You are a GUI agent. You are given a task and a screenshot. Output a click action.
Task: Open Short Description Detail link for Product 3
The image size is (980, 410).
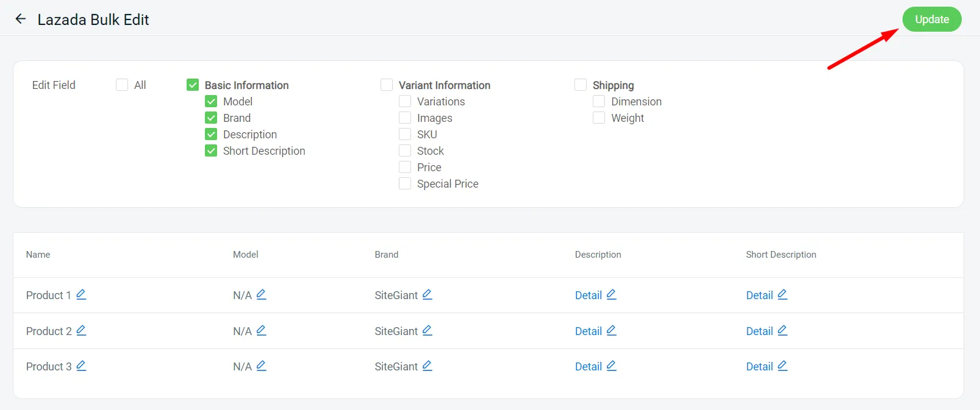point(759,367)
